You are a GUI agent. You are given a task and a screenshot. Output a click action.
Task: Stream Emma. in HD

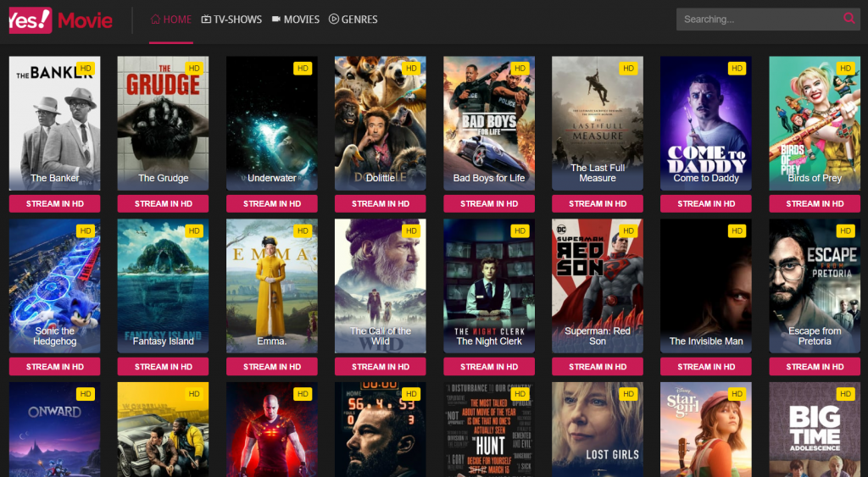point(272,366)
